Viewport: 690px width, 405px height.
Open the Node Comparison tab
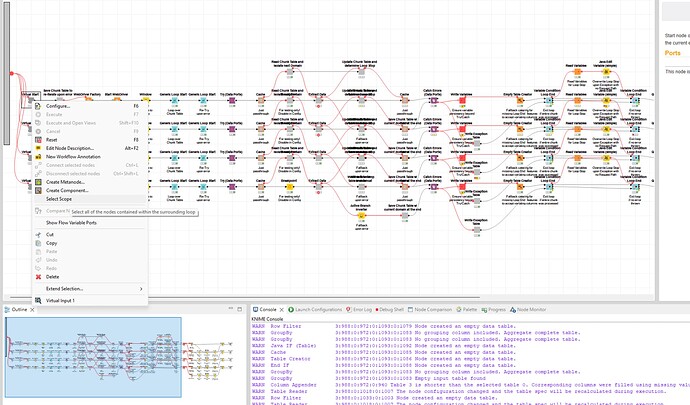click(429, 309)
